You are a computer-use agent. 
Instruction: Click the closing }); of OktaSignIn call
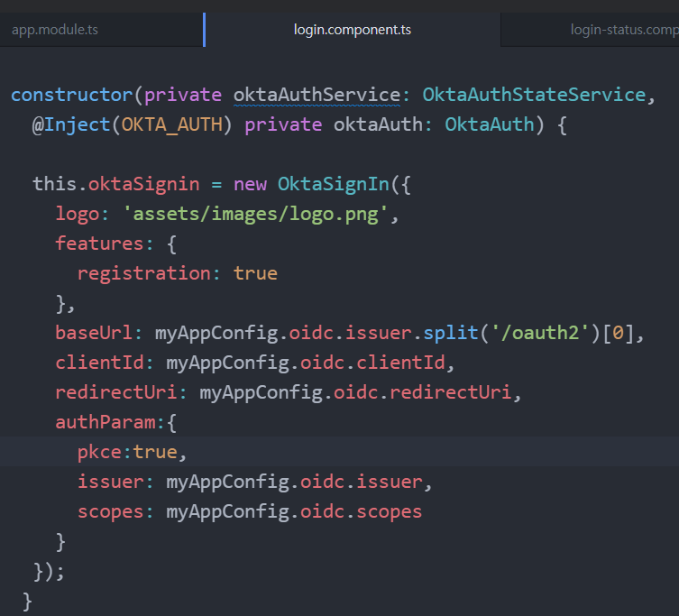pos(49,572)
